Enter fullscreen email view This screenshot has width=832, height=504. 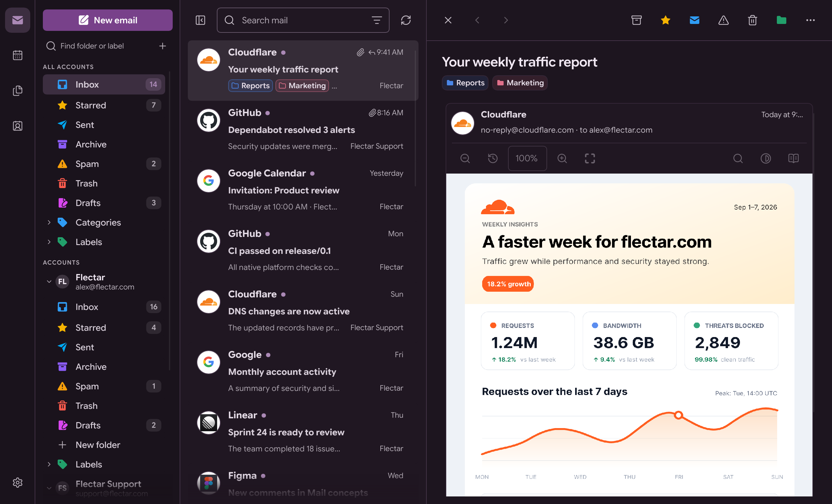click(x=590, y=158)
